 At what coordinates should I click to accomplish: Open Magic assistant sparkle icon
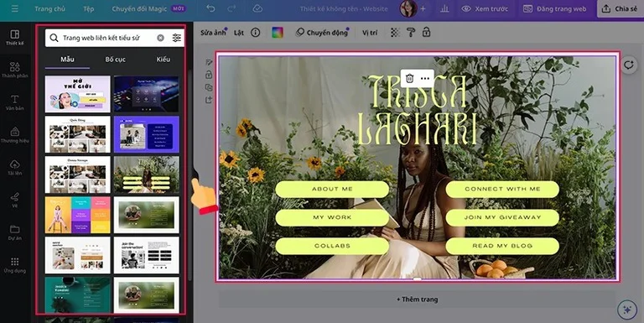[627, 310]
